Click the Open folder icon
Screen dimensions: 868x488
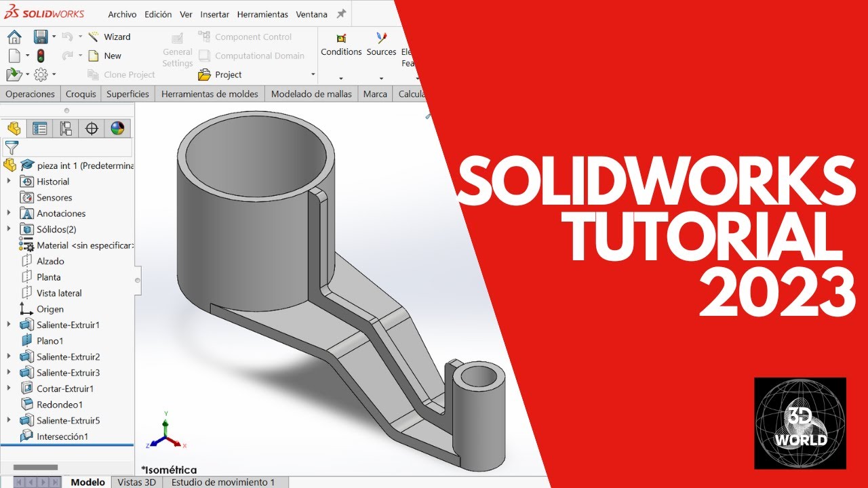[x=14, y=75]
